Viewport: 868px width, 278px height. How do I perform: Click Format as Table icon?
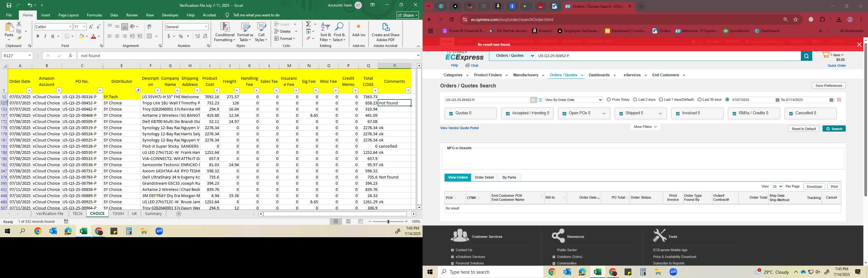coord(245,32)
